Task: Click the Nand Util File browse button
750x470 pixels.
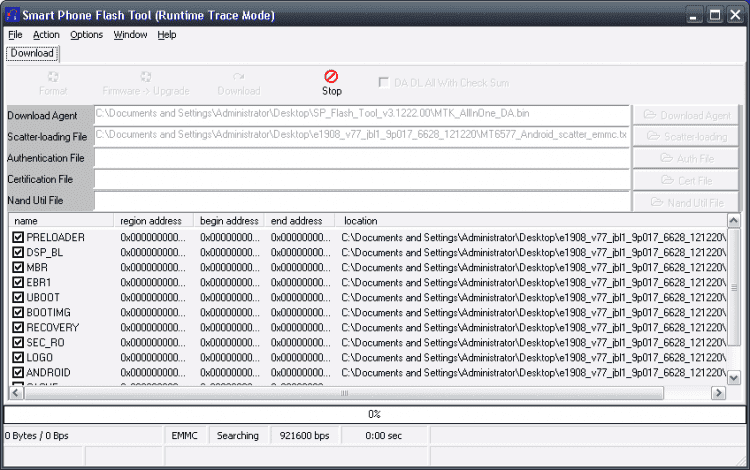Action: (686, 202)
